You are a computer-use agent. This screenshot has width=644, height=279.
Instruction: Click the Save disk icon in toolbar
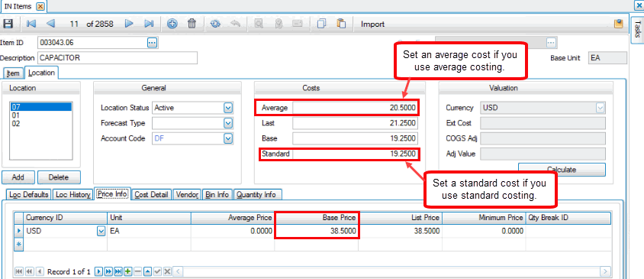pyautogui.click(x=8, y=24)
